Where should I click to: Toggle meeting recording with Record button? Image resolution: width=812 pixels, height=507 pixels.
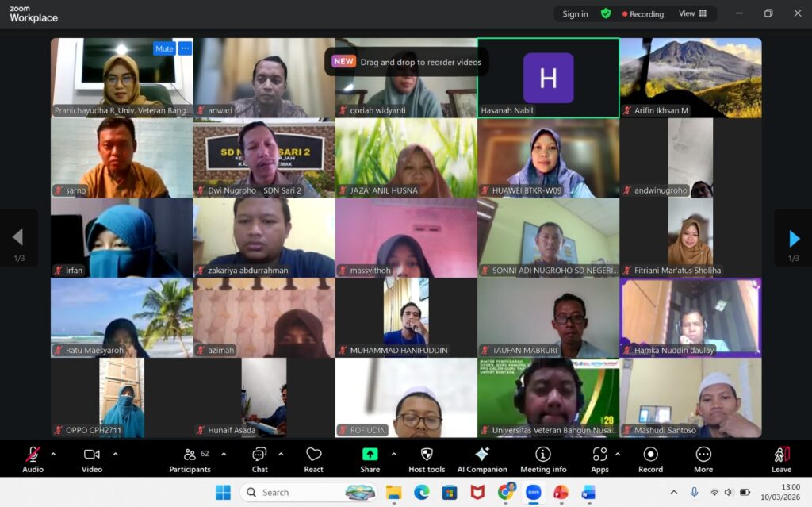pos(650,459)
